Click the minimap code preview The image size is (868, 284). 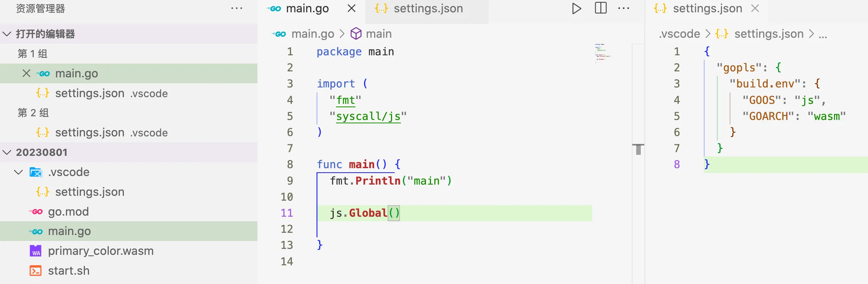coord(602,53)
